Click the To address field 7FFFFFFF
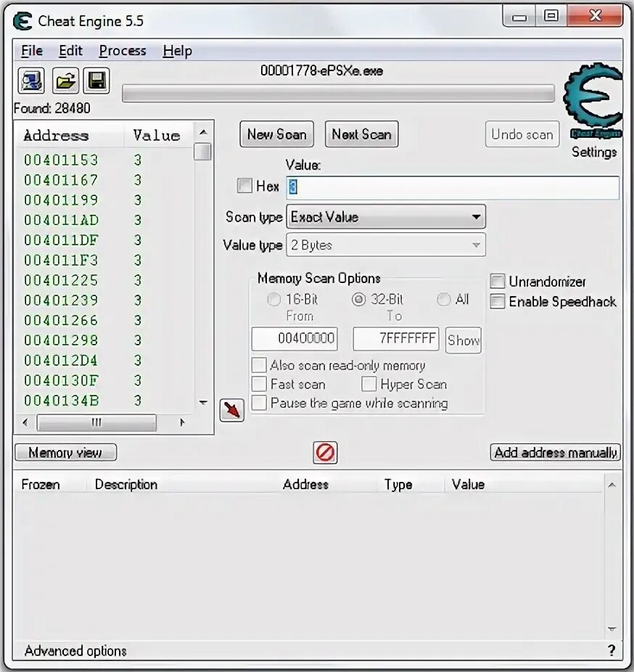 (396, 339)
